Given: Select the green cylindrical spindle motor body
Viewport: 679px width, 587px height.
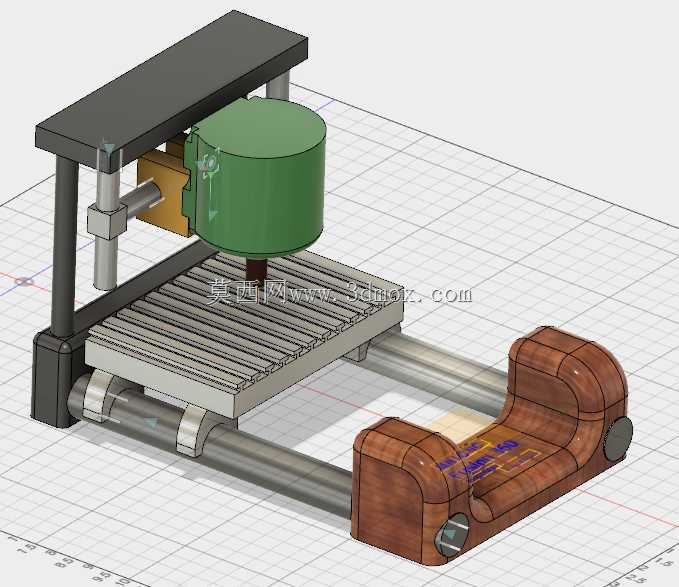Looking at the screenshot, I should [260, 182].
